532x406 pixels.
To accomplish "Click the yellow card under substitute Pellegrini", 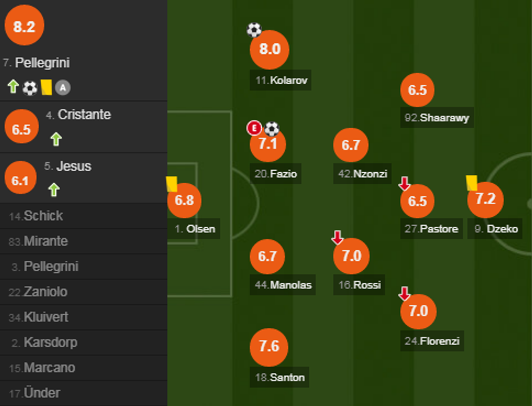I will (46, 87).
